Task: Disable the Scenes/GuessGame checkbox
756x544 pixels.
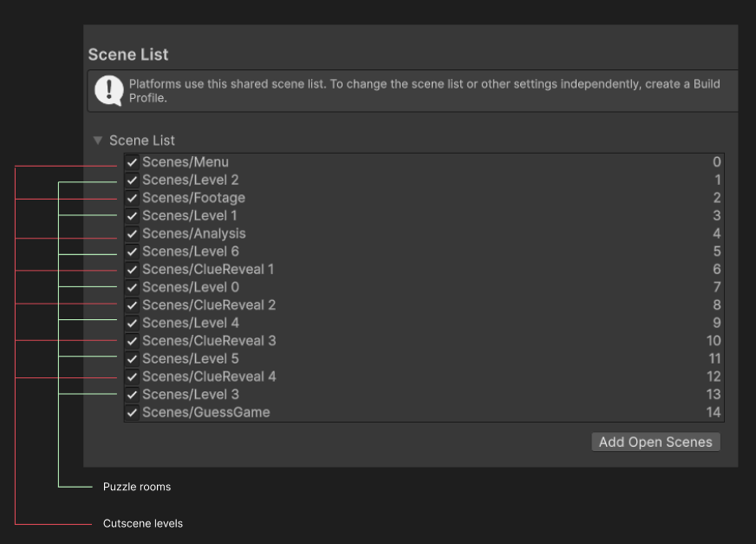Action: click(132, 412)
